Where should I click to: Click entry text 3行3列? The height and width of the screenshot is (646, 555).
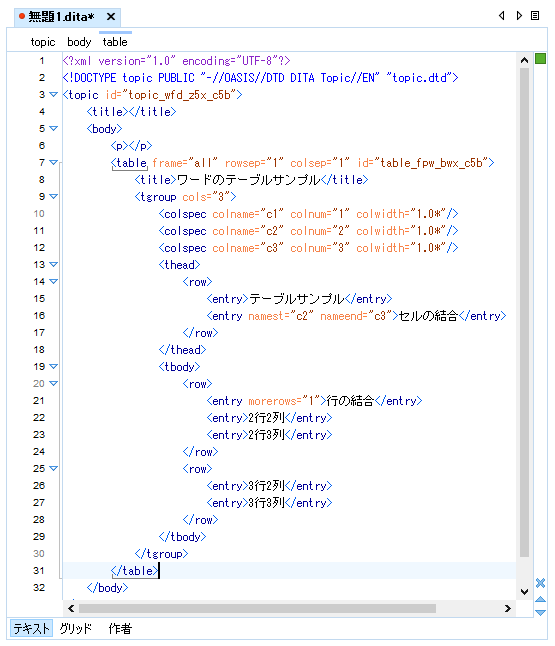tap(267, 503)
